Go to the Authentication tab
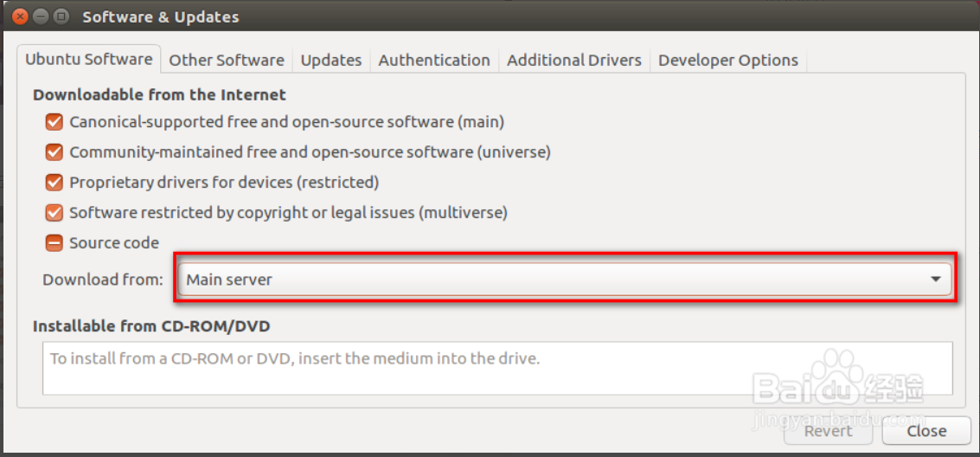Screen dimensions: 980x457 (x=434, y=61)
